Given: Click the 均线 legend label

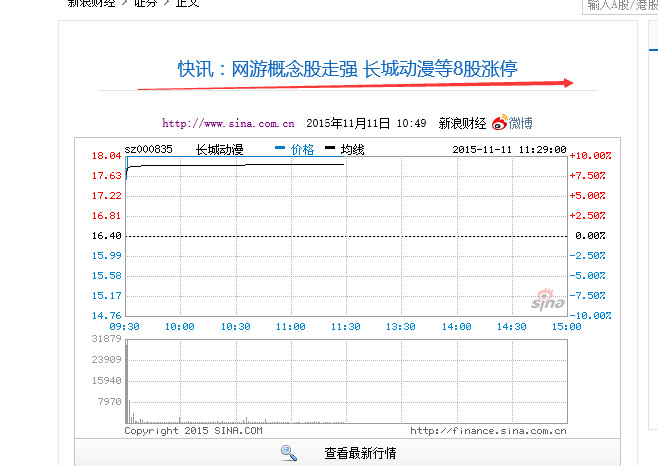Looking at the screenshot, I should pyautogui.click(x=352, y=149).
